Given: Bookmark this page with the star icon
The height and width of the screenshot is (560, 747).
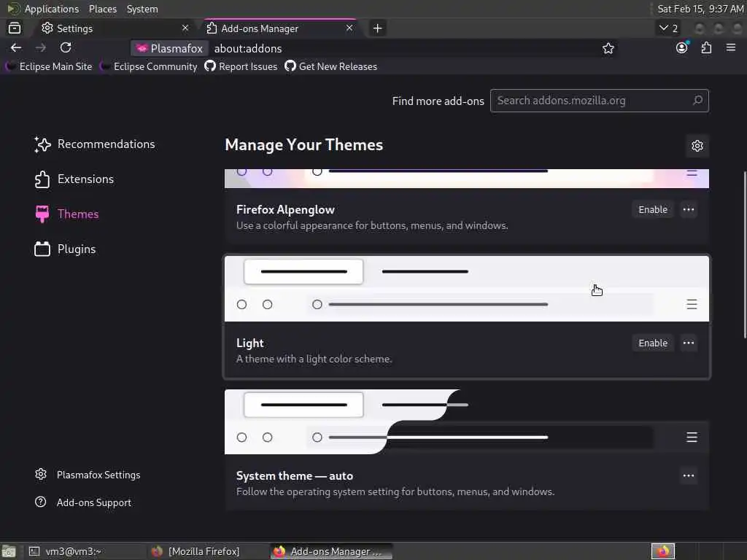Looking at the screenshot, I should point(608,48).
